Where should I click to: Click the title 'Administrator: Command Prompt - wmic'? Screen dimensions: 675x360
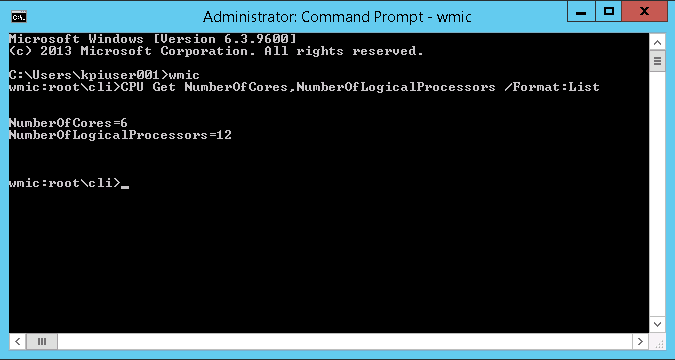(x=337, y=17)
